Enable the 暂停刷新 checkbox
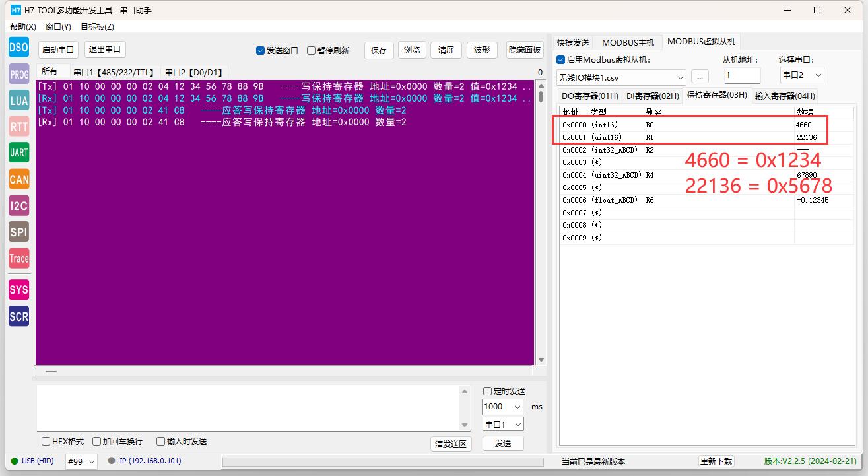Image resolution: width=868 pixels, height=476 pixels. click(x=328, y=51)
